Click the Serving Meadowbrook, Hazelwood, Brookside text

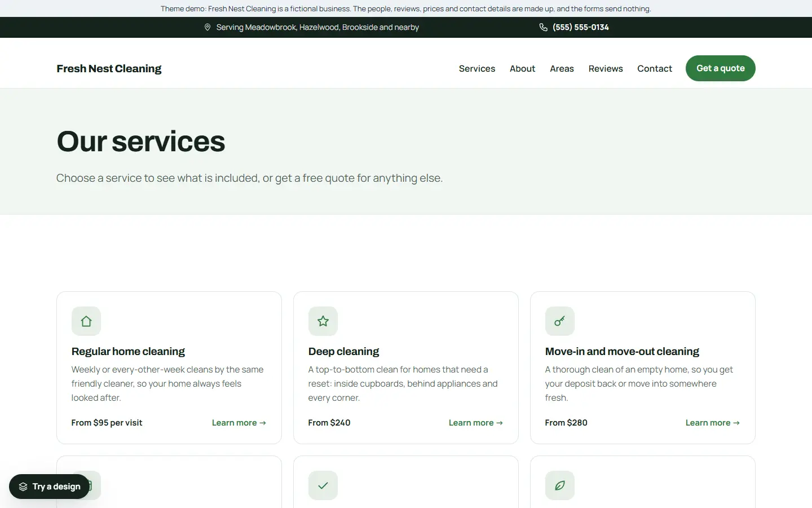point(317,27)
